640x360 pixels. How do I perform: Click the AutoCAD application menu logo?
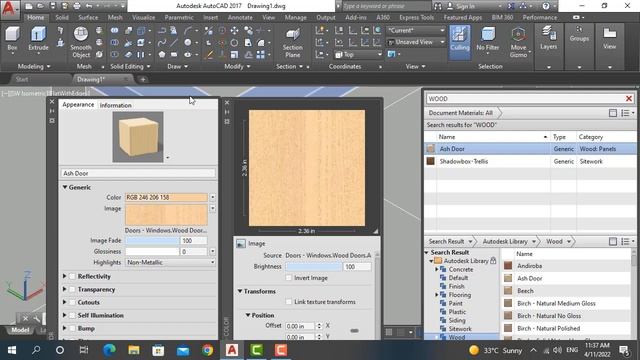[x=9, y=9]
